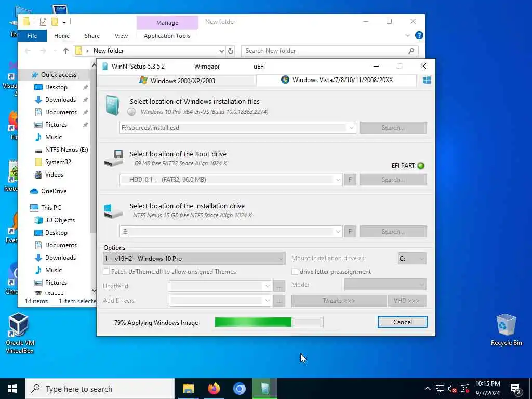532x399 pixels.
Task: Expand the Explorer ribbon chevron
Action: click(x=407, y=35)
